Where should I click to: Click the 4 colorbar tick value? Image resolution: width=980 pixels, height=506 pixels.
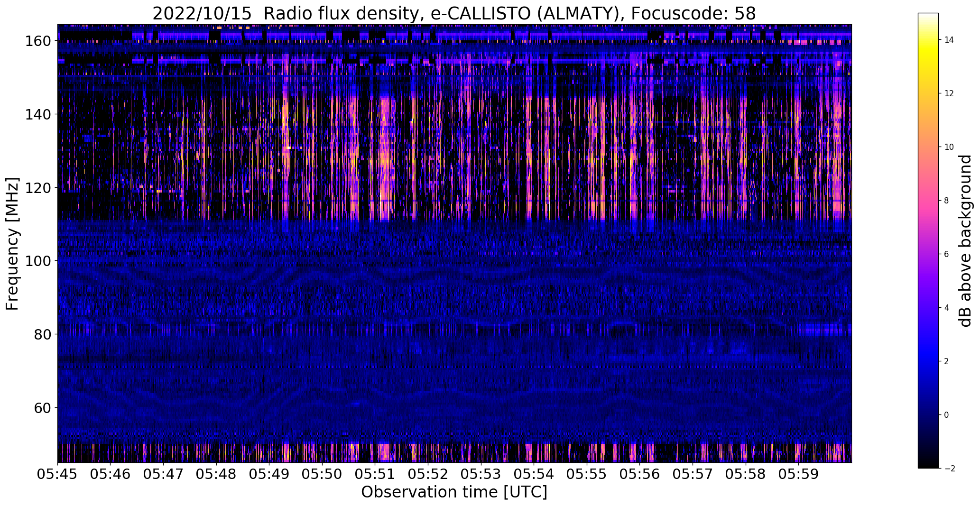coord(947,308)
